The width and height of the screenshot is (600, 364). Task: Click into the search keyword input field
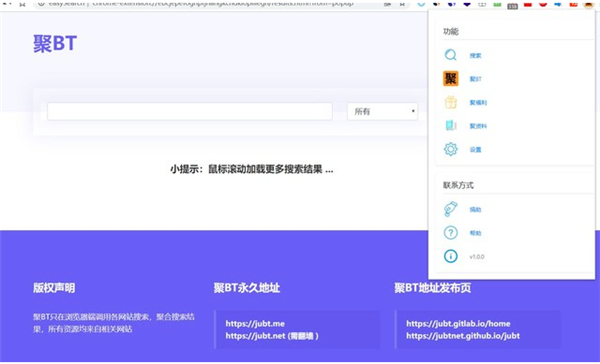190,111
